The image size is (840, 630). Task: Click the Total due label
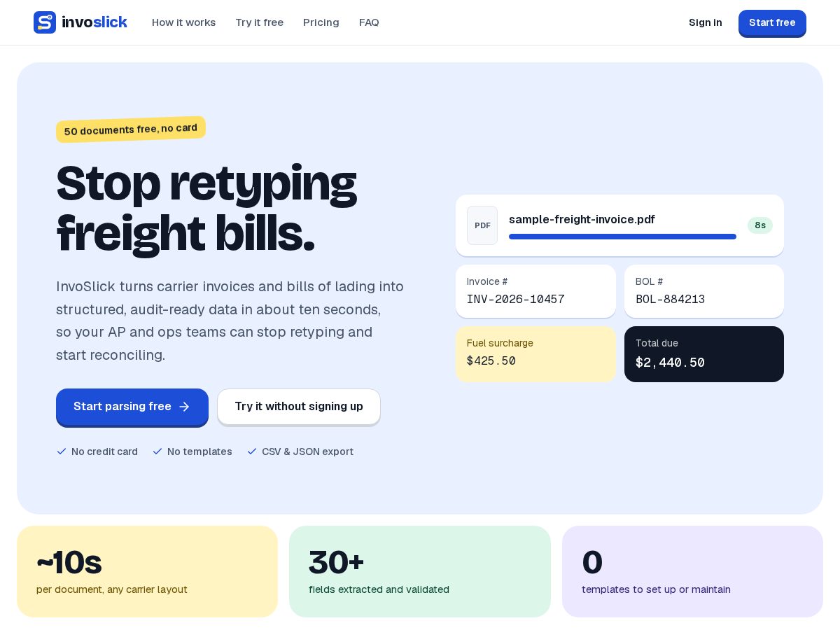point(657,343)
